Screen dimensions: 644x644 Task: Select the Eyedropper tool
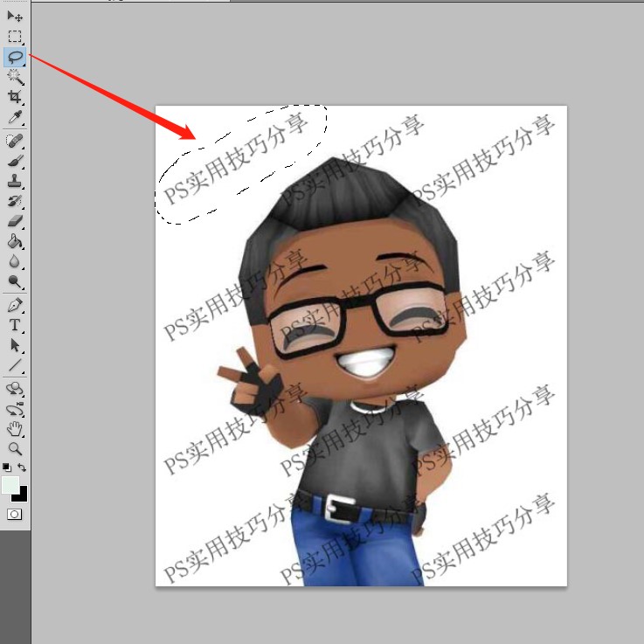tap(15, 117)
